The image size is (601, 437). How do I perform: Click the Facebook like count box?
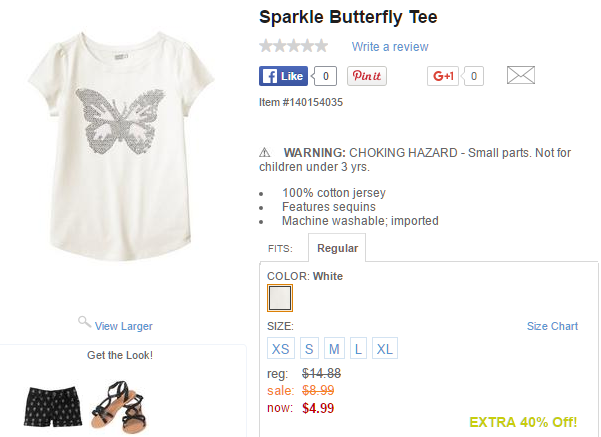click(x=325, y=76)
